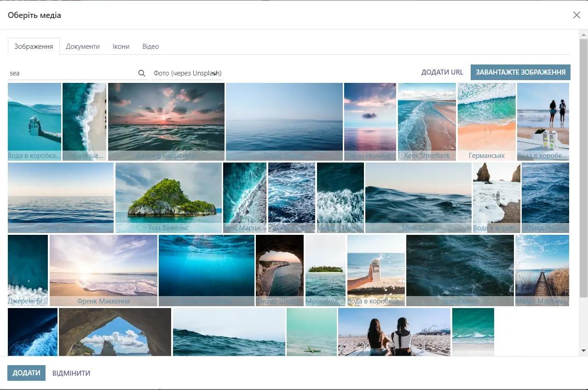The height and width of the screenshot is (390, 588).
Task: Select the green island photo by Том Вінкельс
Action: [x=168, y=197]
